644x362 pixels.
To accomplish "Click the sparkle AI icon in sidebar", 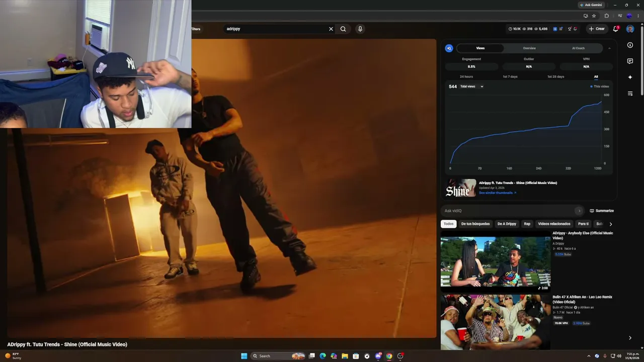I will (630, 77).
